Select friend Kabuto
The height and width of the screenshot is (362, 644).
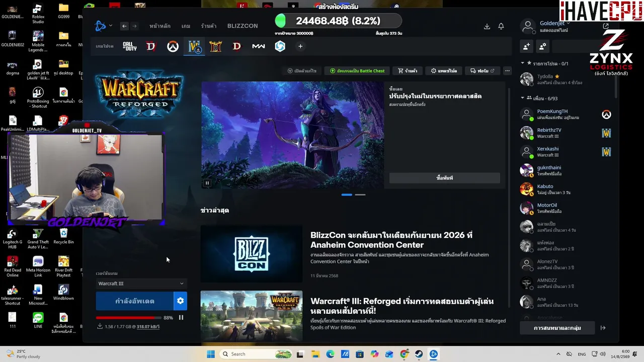[565, 190]
